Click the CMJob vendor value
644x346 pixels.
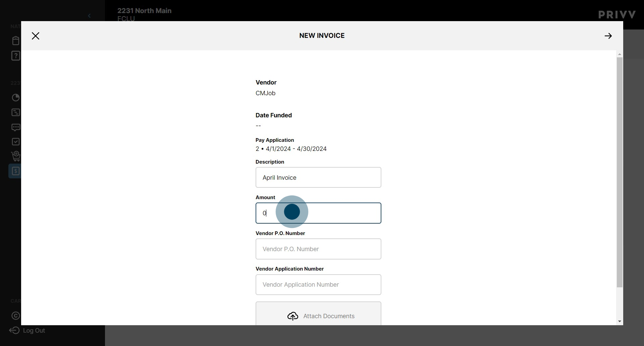click(x=265, y=93)
